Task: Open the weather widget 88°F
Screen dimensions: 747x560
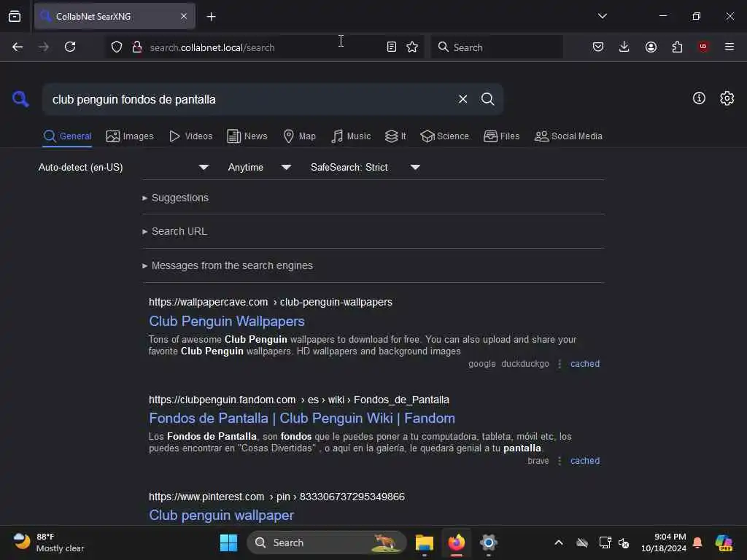Action: 48,542
